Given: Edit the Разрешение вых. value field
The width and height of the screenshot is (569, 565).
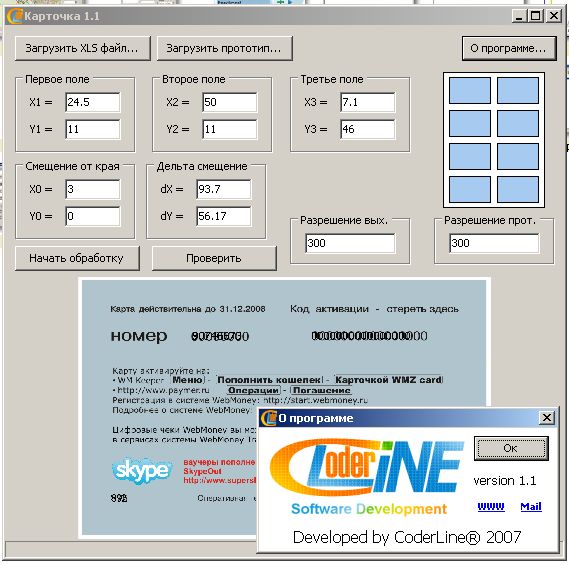Looking at the screenshot, I should tap(350, 243).
